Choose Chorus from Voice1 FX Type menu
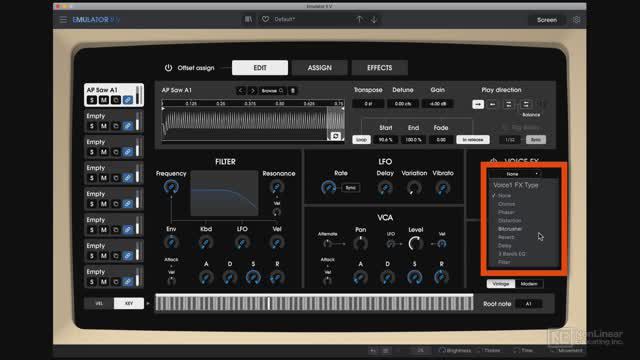 click(x=506, y=204)
